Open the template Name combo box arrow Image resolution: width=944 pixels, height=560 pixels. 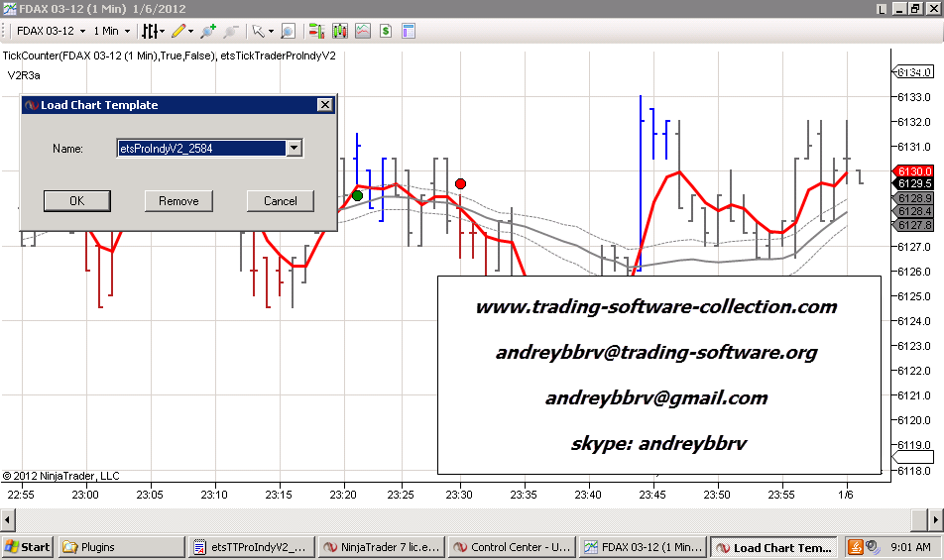(x=293, y=149)
